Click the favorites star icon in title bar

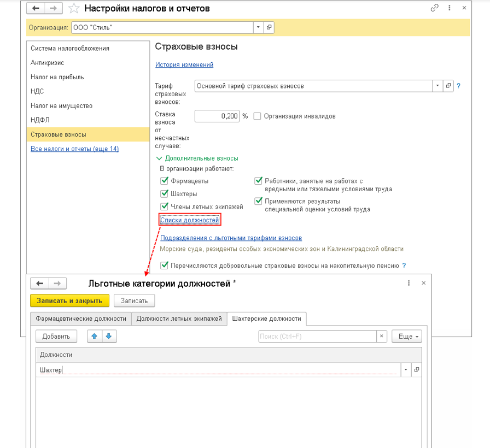(x=74, y=9)
